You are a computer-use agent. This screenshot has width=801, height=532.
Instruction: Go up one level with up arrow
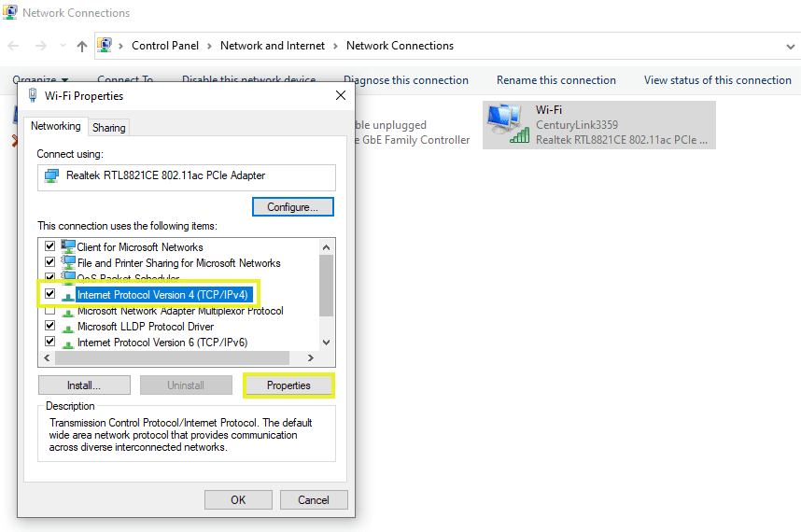tap(82, 47)
